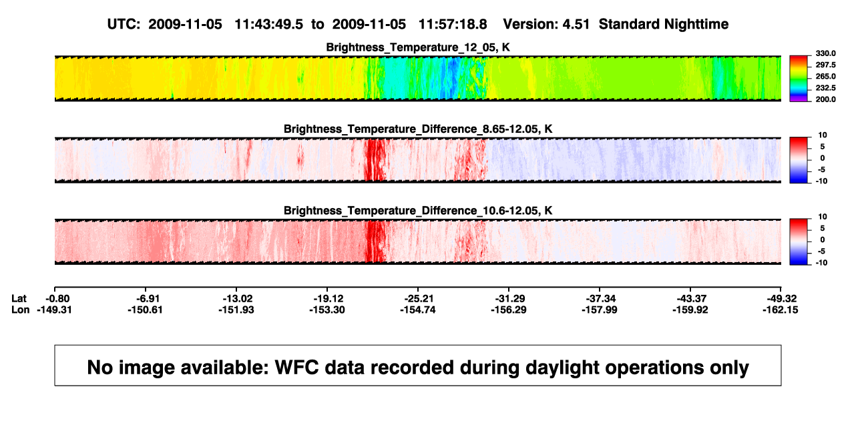
Task: Click the 8.65-12.05 difference image strip
Action: [417, 160]
